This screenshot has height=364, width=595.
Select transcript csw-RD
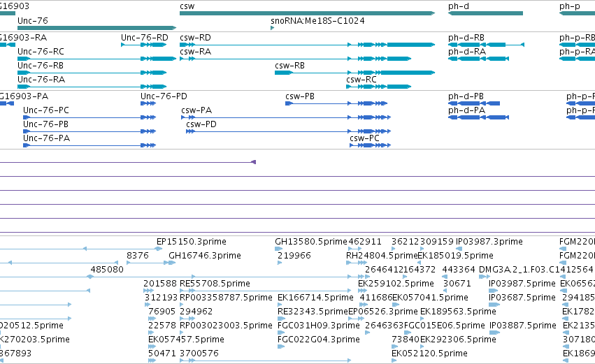pyautogui.click(x=307, y=45)
